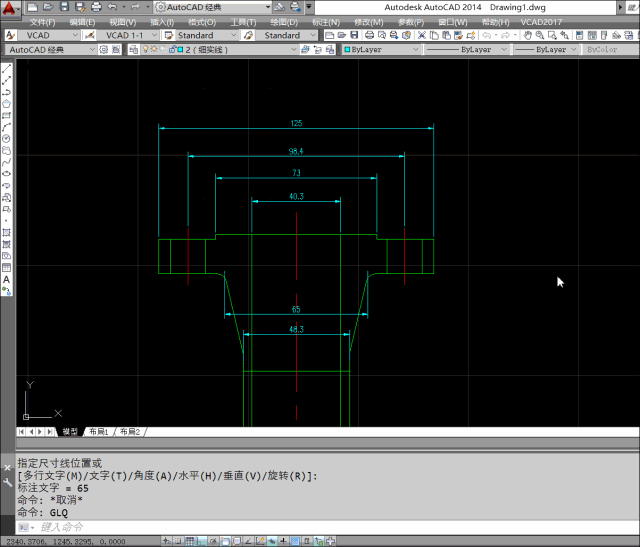Select the Multiline Text 'A' tool

pyautogui.click(x=7, y=280)
